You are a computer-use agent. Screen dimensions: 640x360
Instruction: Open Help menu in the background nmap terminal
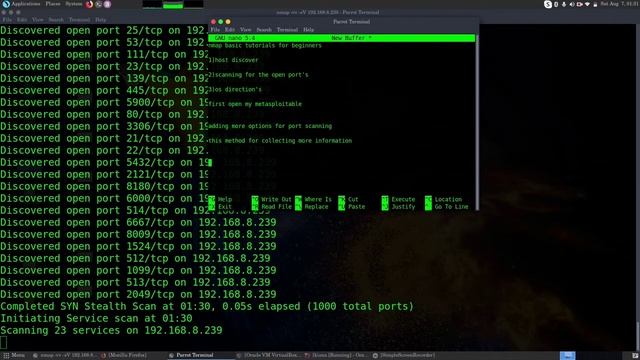(100, 20)
